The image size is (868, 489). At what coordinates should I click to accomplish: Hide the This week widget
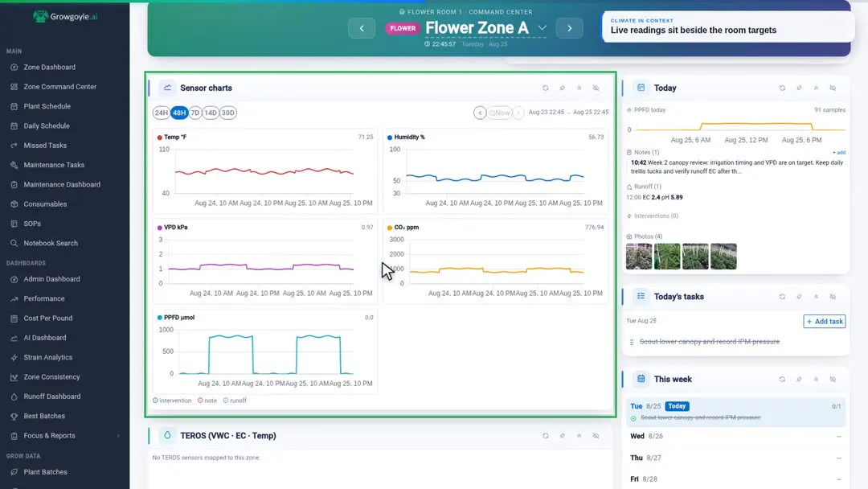point(833,380)
